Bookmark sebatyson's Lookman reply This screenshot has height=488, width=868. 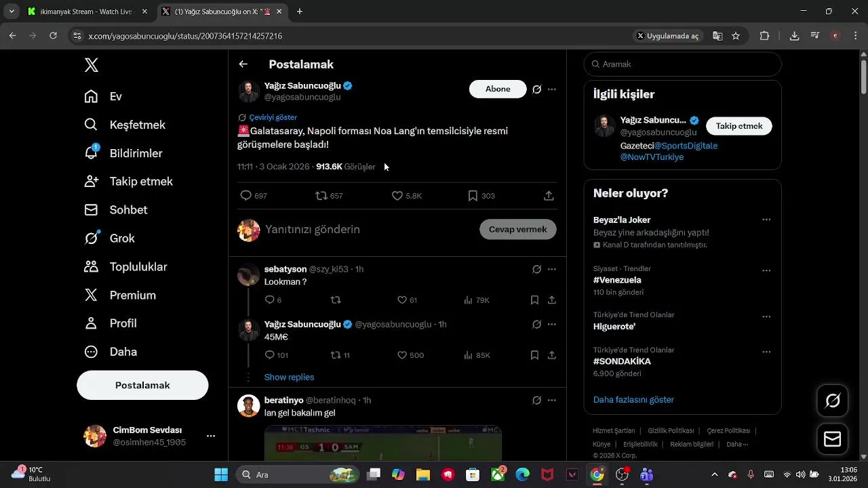coord(534,300)
